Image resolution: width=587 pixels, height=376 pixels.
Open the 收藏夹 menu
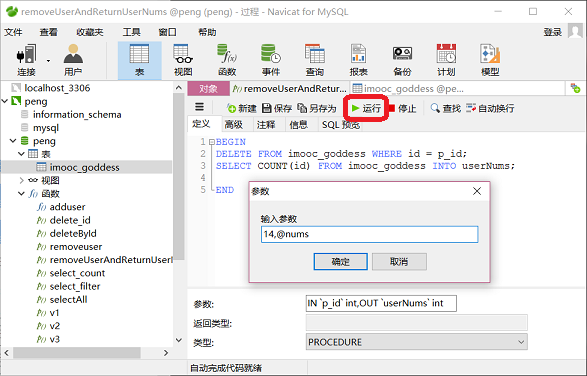pyautogui.click(x=90, y=32)
